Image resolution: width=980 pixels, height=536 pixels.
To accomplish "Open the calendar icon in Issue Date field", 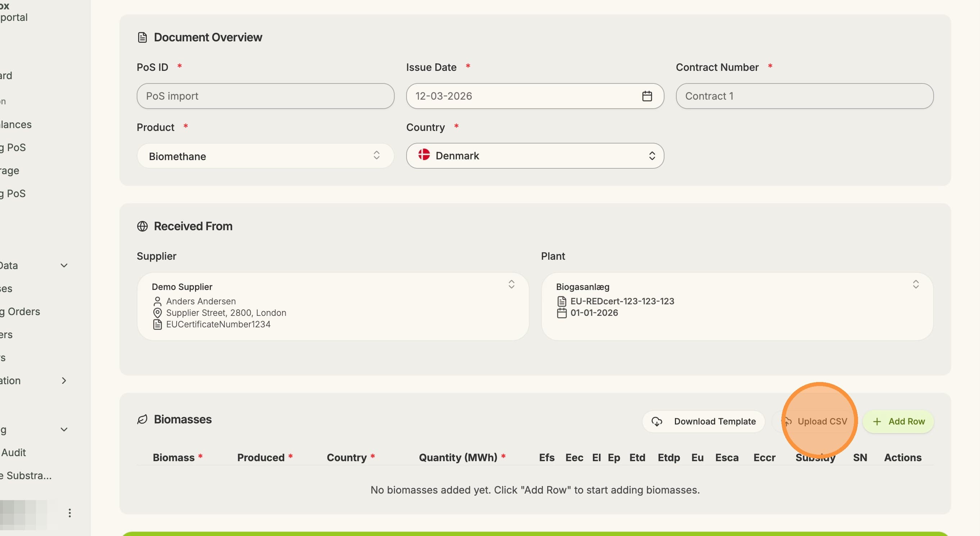I will coord(647,96).
